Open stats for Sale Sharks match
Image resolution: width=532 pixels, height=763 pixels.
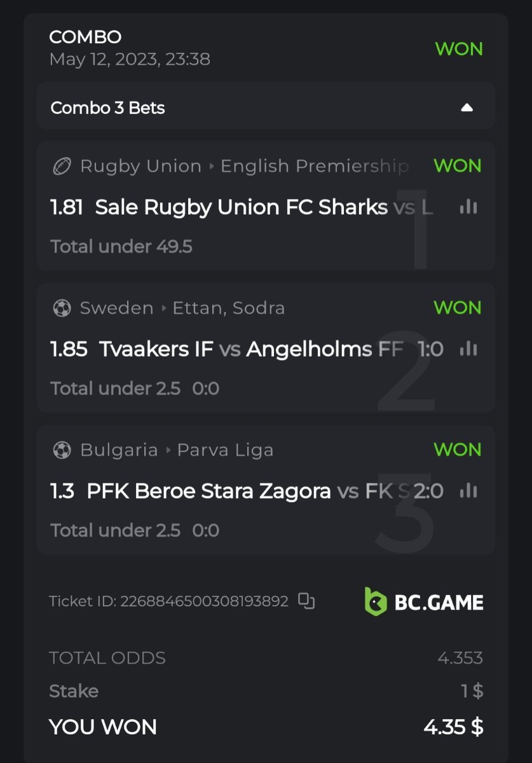pyautogui.click(x=468, y=207)
